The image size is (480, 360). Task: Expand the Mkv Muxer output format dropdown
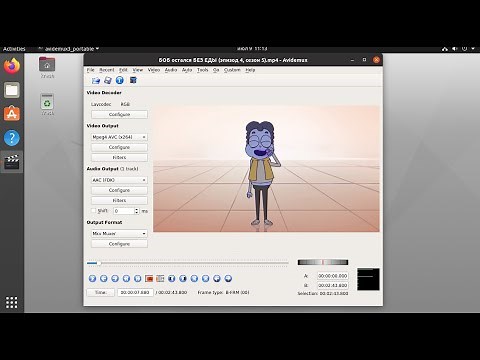tap(119, 233)
